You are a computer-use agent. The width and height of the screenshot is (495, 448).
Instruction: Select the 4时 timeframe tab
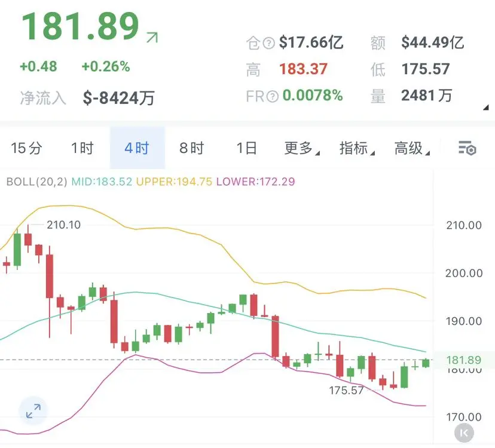137,148
